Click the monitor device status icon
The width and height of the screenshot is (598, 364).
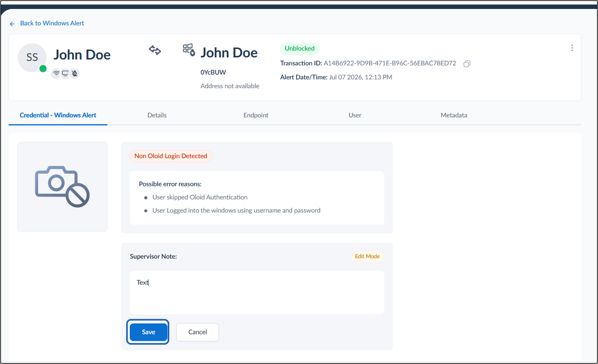click(x=65, y=74)
